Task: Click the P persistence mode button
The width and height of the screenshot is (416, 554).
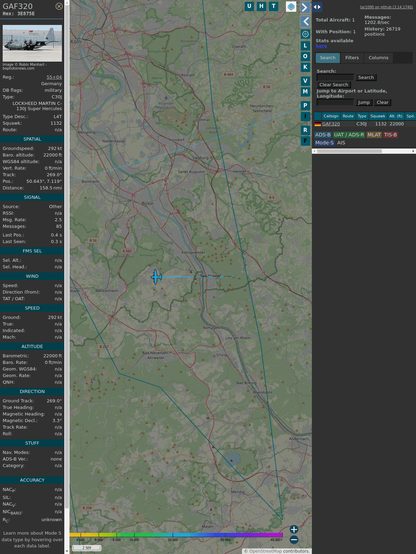Action: [305, 105]
